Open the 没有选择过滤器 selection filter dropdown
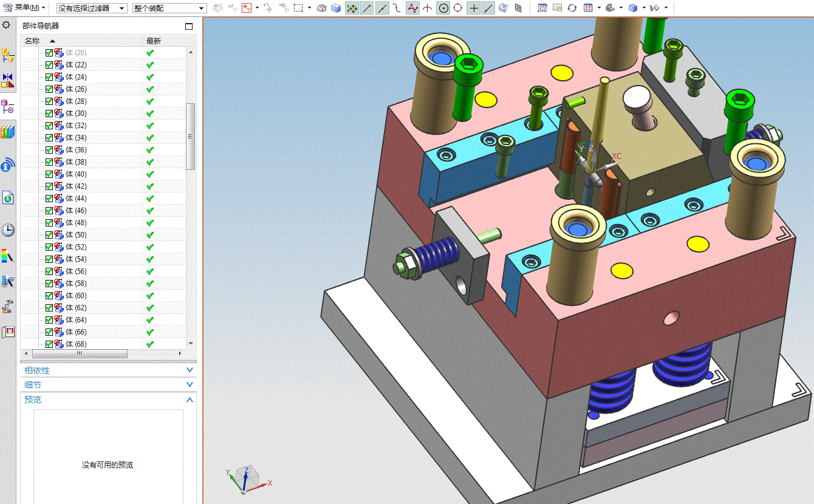Viewport: 814px width, 504px height. point(92,8)
